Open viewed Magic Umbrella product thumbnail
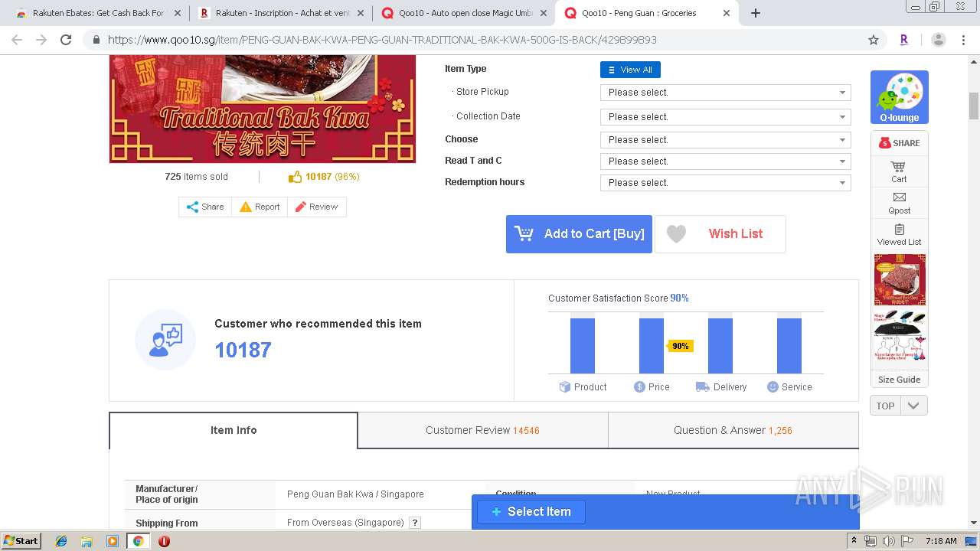This screenshot has height=551, width=980. click(x=900, y=336)
